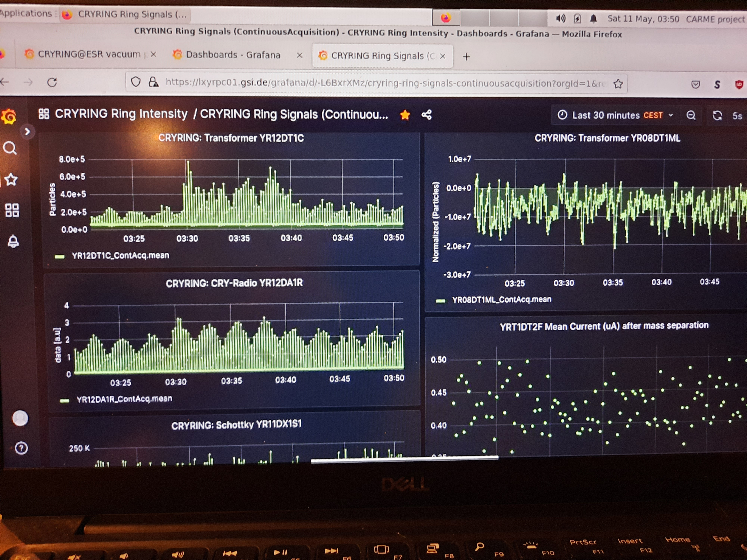Unstar dashboard with the orange star
Screen dimensions: 747x560
405,115
